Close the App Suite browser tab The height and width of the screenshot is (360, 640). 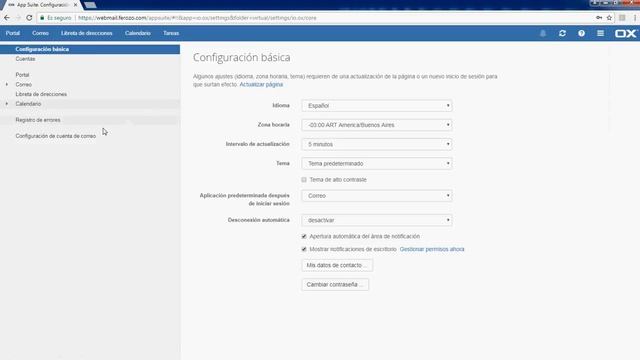point(76,5)
